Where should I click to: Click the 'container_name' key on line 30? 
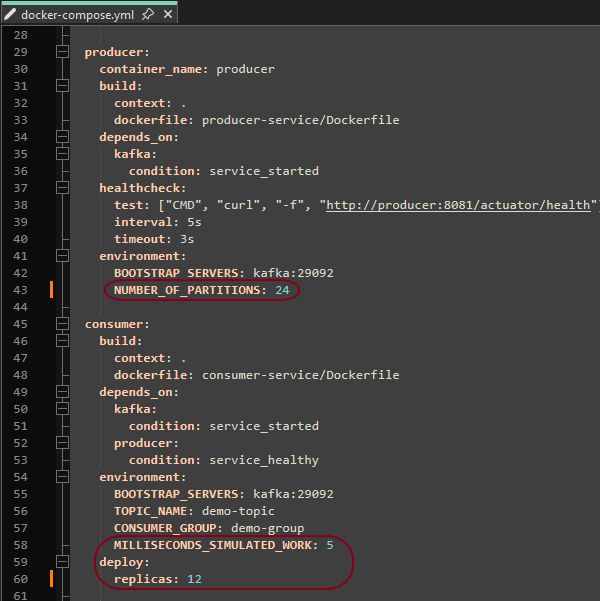coord(151,69)
